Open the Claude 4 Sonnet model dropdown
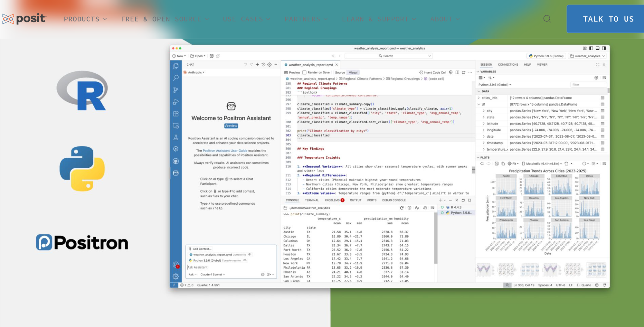644x327 pixels. (213, 275)
